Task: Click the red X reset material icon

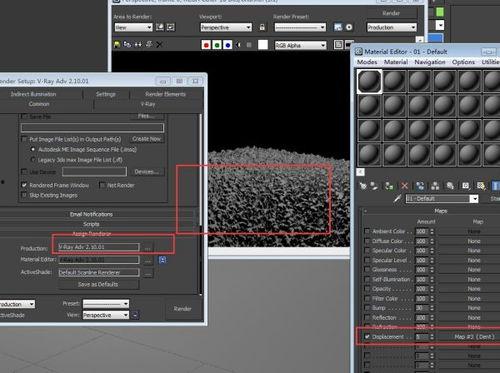Action: click(x=404, y=186)
